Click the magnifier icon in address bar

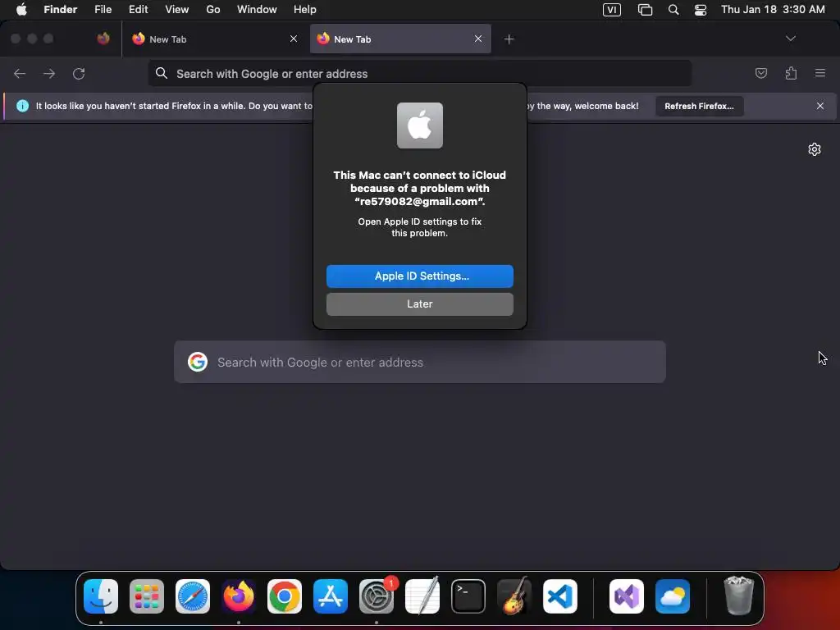tap(162, 73)
